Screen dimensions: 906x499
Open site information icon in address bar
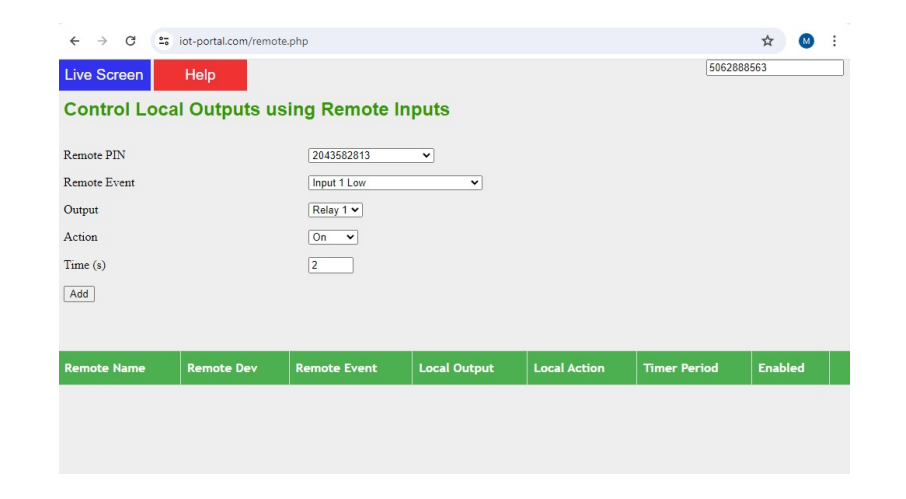pos(164,41)
